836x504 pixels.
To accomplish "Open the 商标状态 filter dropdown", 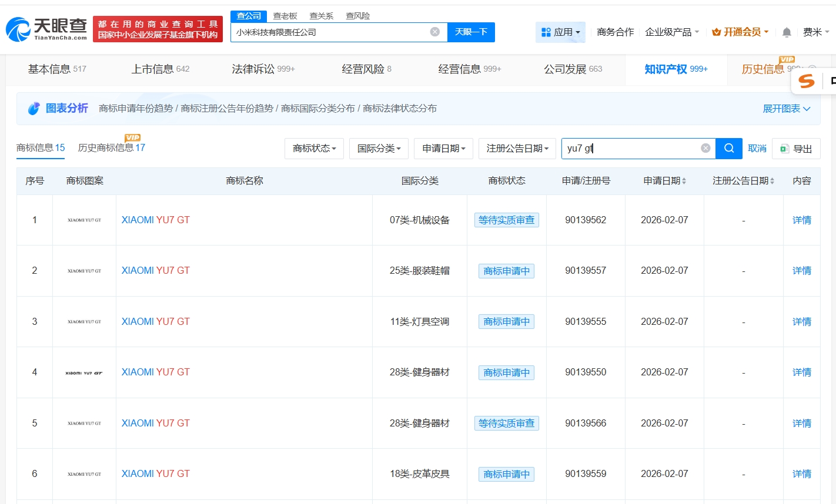I will [315, 149].
